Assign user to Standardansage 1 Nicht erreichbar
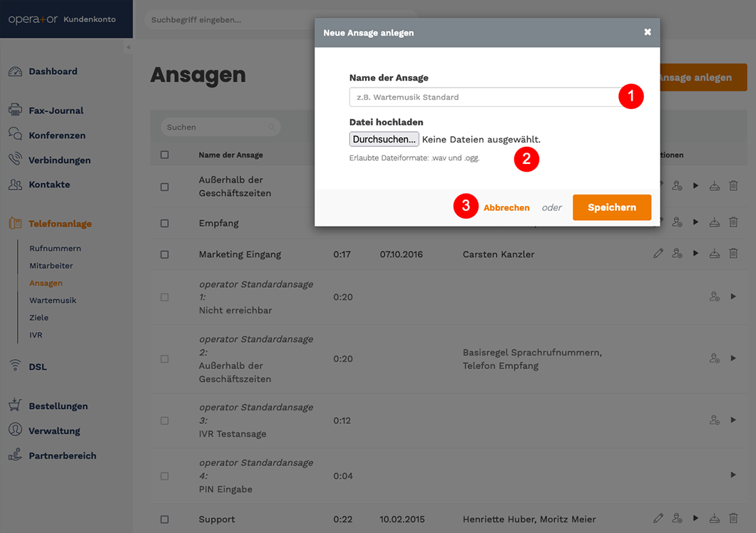The image size is (756, 533). tap(715, 296)
